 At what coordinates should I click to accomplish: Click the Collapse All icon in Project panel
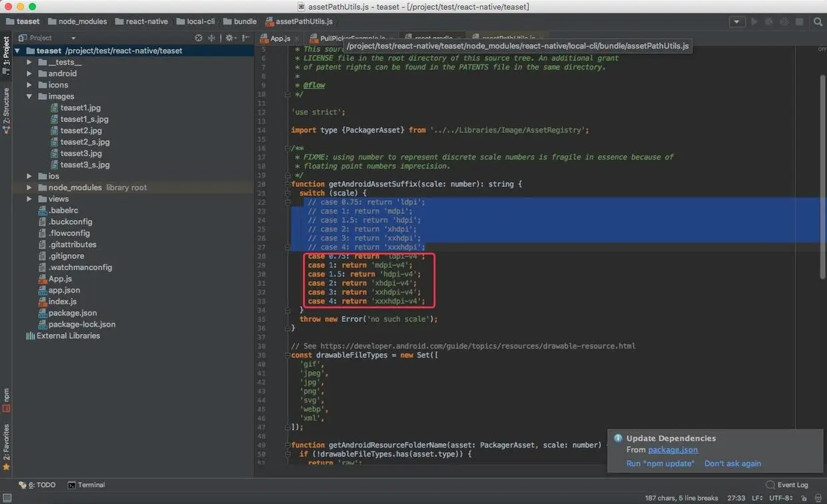[212, 38]
